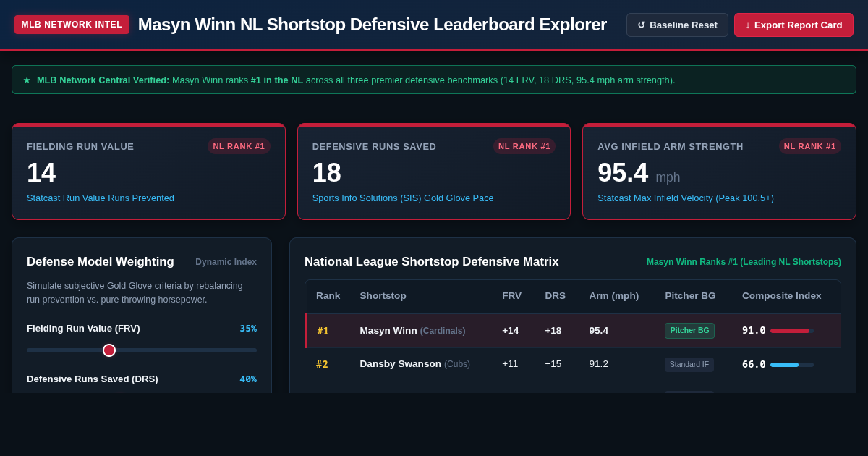This screenshot has height=456, width=868.
Task: Click the Pitcher BG column header
Action: [x=690, y=296]
